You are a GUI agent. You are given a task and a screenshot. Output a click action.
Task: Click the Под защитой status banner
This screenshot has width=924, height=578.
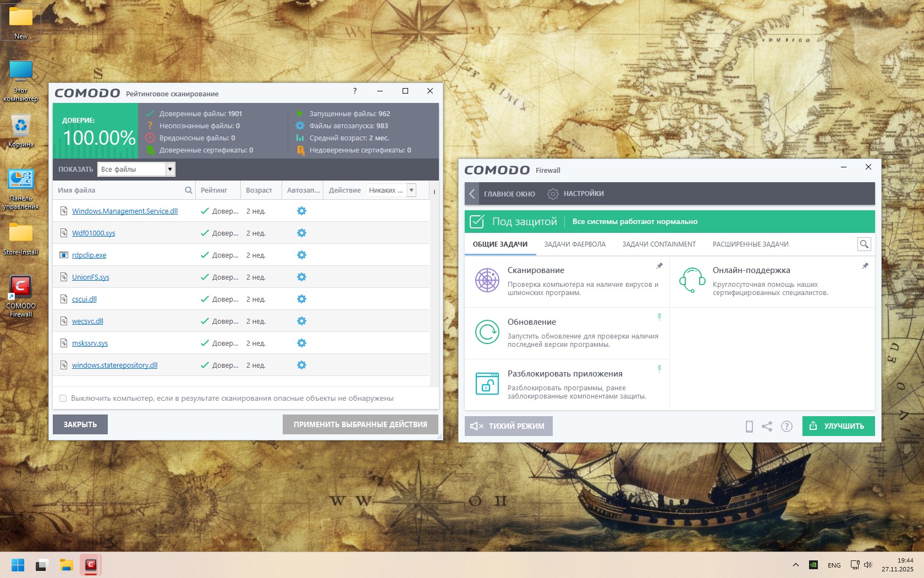tap(670, 221)
